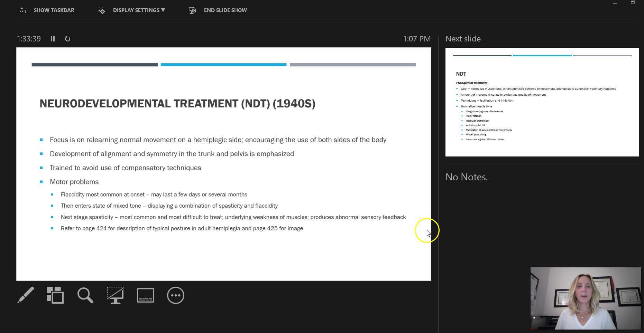Image resolution: width=644 pixels, height=333 pixels.
Task: Black or unblack the slide show screen
Action: [115, 295]
